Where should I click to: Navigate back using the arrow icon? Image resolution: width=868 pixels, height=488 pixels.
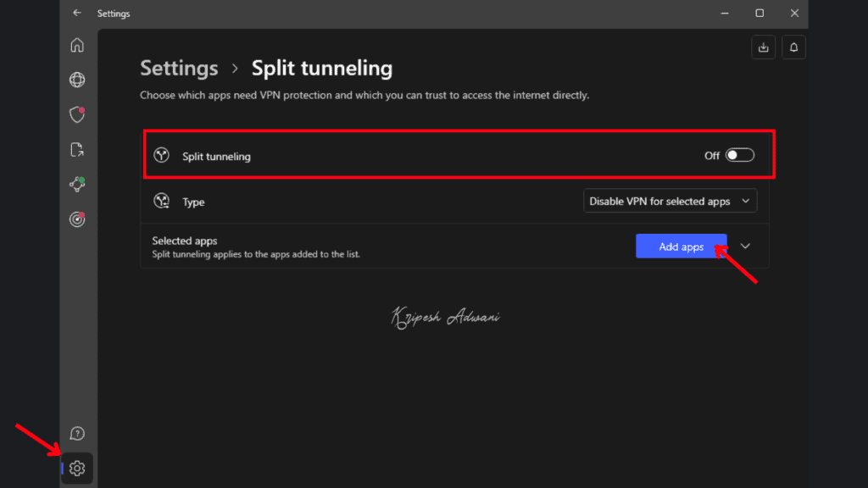click(76, 14)
